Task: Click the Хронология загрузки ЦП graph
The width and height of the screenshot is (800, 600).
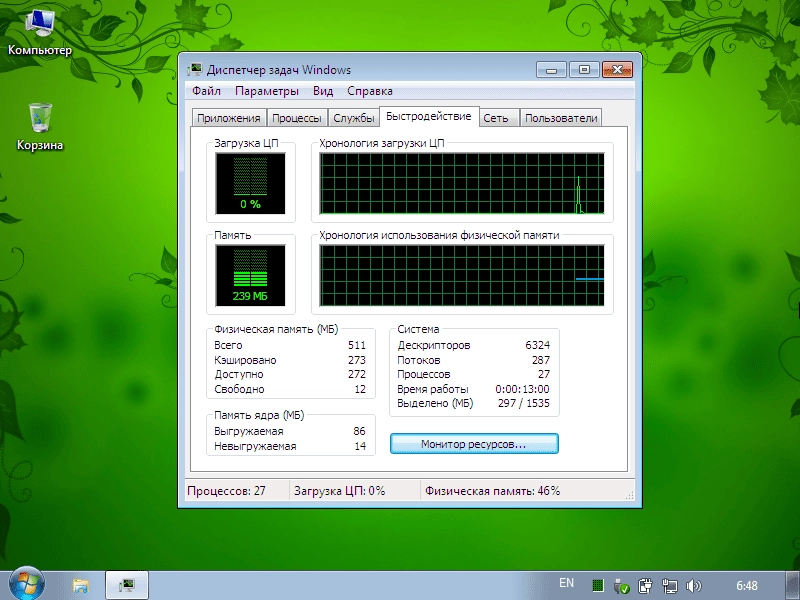Action: tap(462, 184)
